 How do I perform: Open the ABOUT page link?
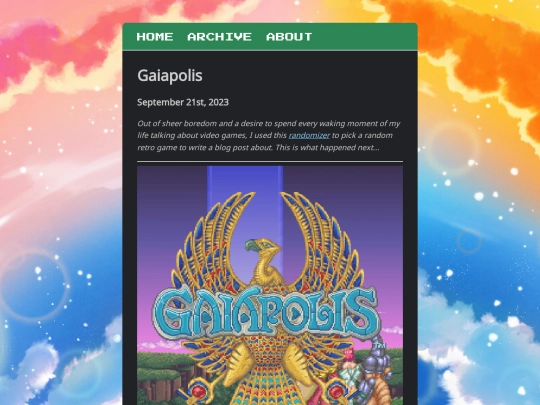(x=289, y=37)
